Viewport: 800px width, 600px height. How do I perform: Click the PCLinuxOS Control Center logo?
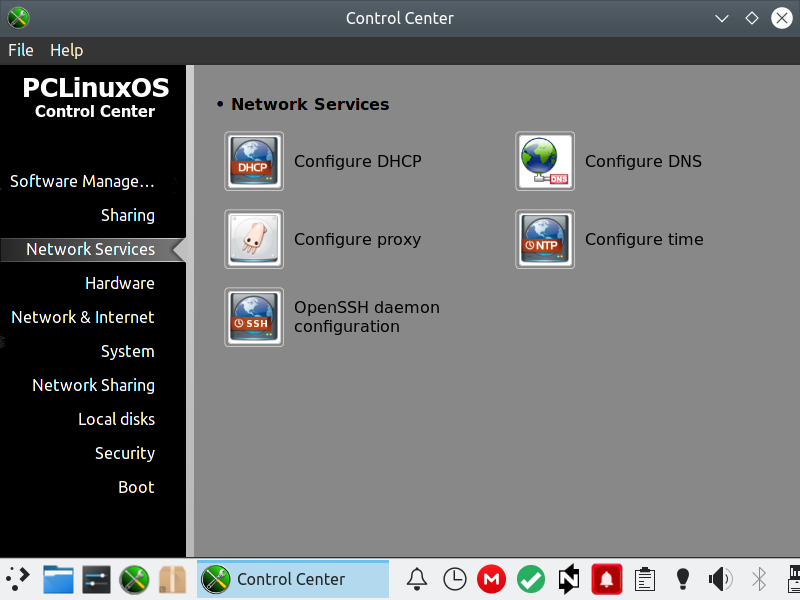coord(95,97)
